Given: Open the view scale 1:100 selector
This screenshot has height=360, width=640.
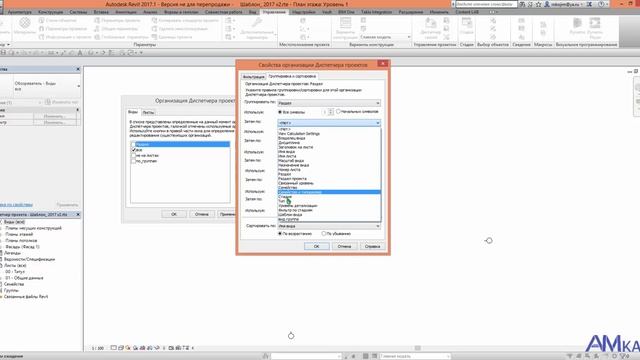Looking at the screenshot, I should [x=98, y=348].
